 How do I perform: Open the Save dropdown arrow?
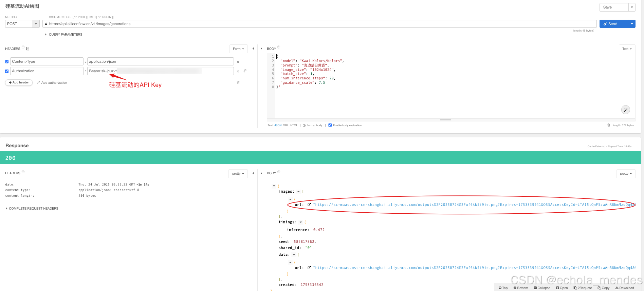click(x=632, y=7)
